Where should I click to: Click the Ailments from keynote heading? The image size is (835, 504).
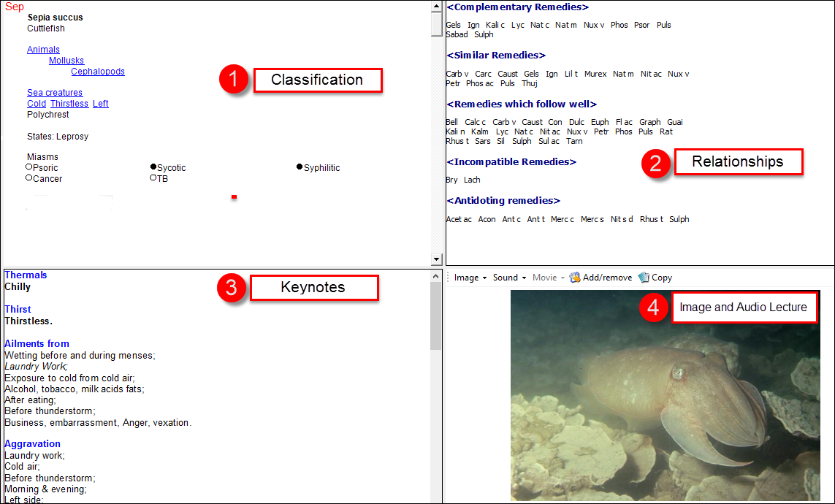(37, 344)
